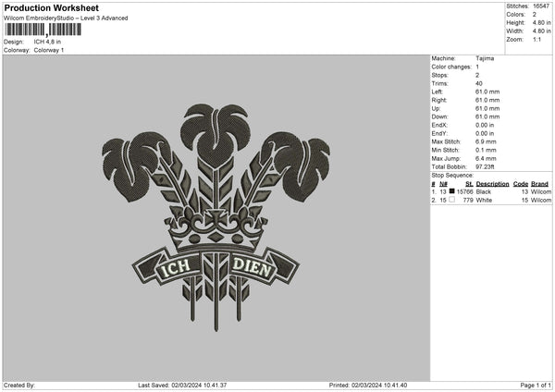Click 'Wilcom' brand in the White row
555x392 pixels.
click(x=541, y=201)
